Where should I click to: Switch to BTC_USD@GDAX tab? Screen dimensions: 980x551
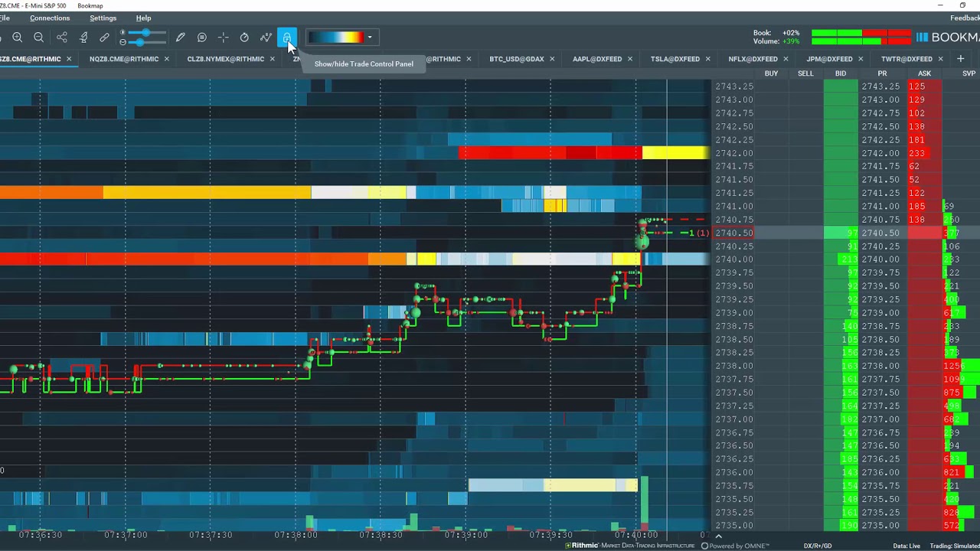click(517, 59)
